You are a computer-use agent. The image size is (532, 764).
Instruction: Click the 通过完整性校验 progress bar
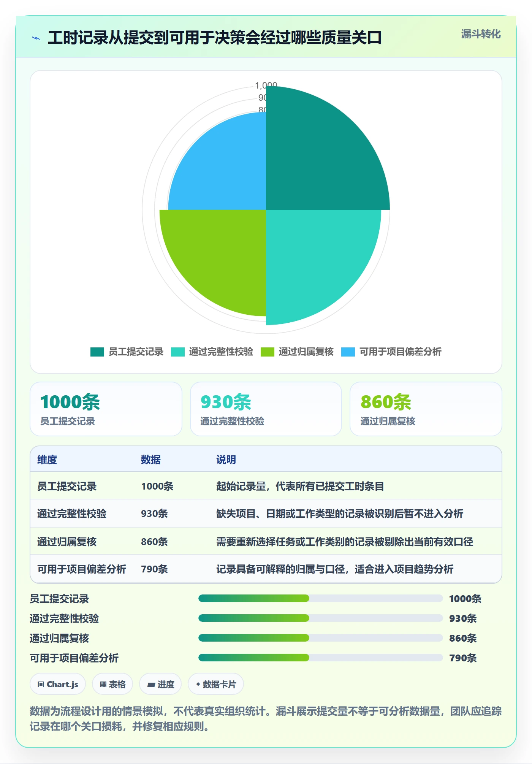click(320, 618)
